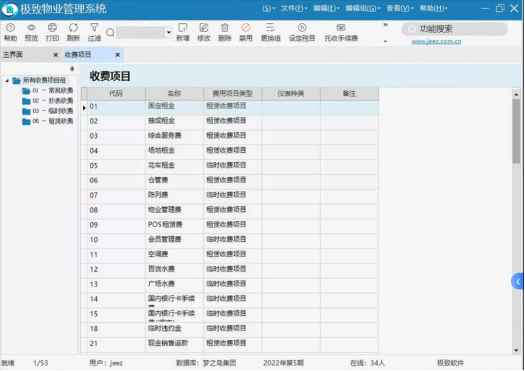Open the www.jeez.com.cn link
The width and height of the screenshot is (525, 371).
(436, 42)
